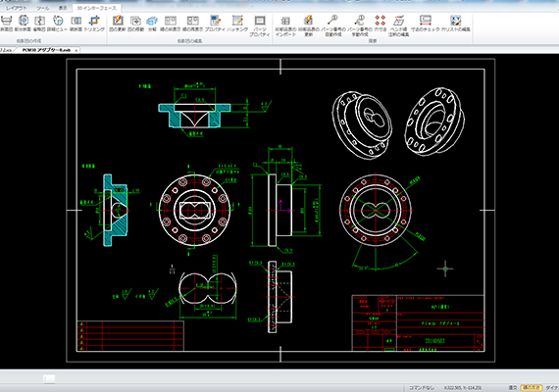Screen dimensions: 559x392
Task: Toggle 線の太さ line weight in status bar
Action: pyautogui.click(x=532, y=388)
